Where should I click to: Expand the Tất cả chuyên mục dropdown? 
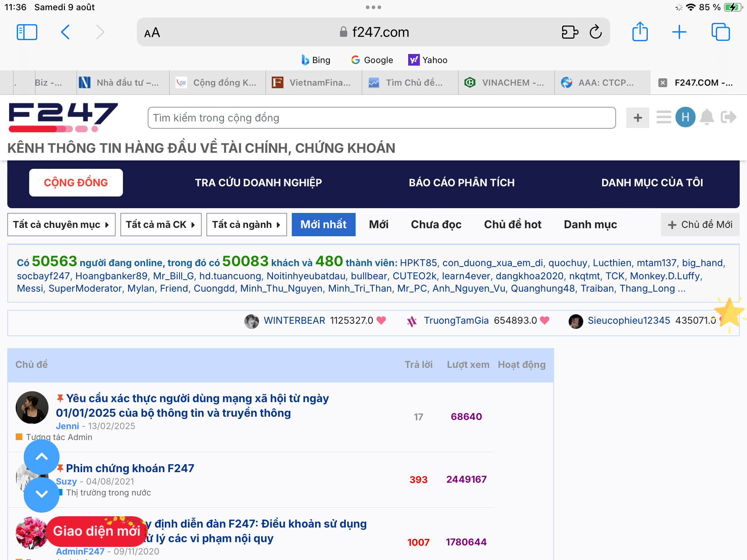coord(61,225)
